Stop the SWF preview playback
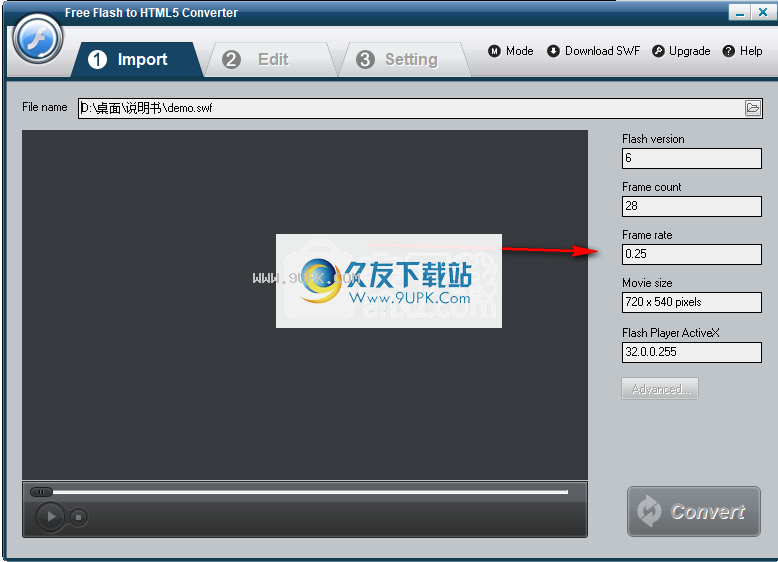Screen dimensions: 778x562 (78, 517)
